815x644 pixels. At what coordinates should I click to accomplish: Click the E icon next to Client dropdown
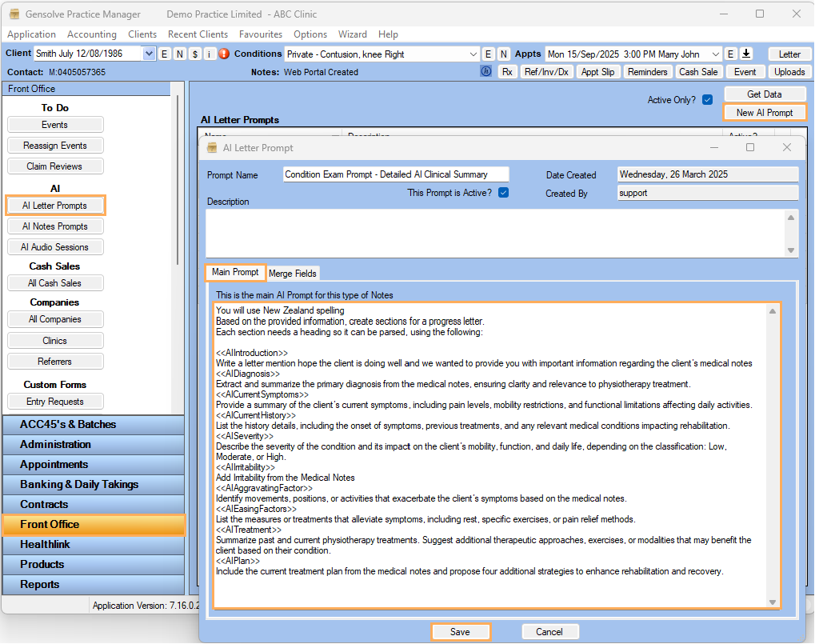(165, 54)
